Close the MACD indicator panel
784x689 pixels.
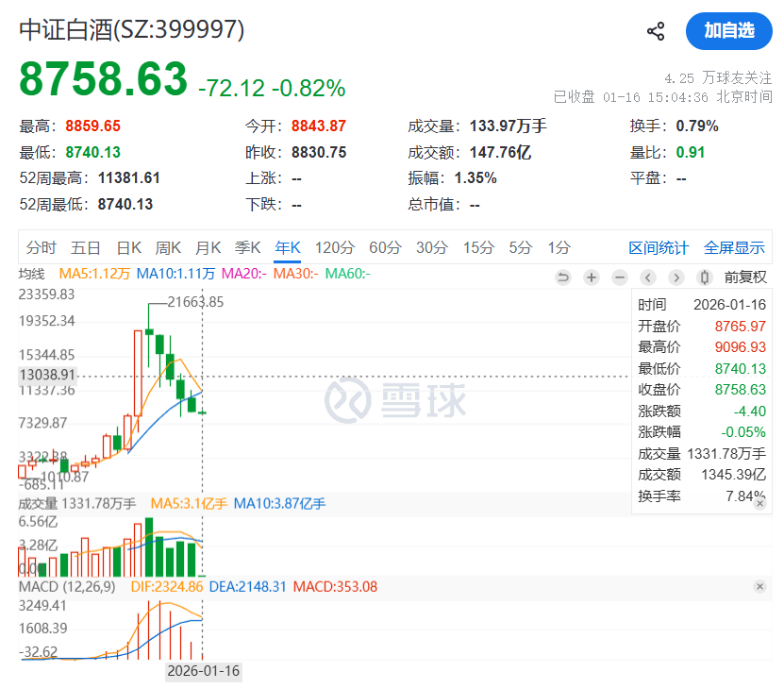click(x=760, y=587)
